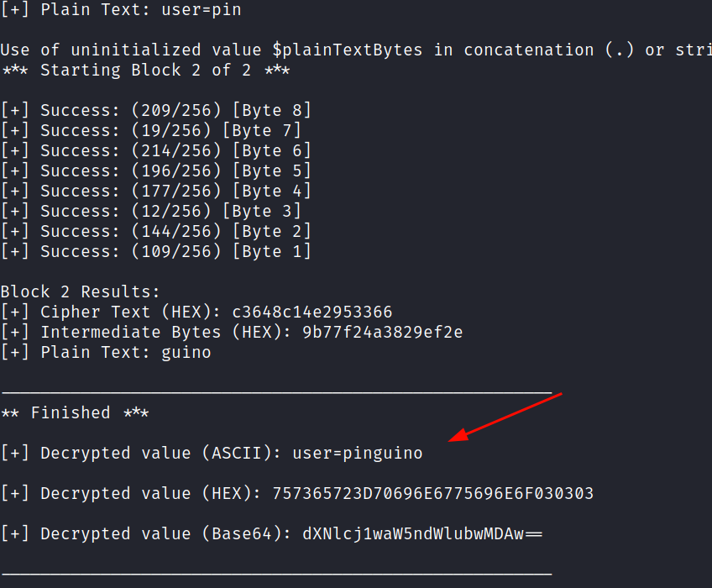Click the Byte 6 success line

click(x=156, y=151)
